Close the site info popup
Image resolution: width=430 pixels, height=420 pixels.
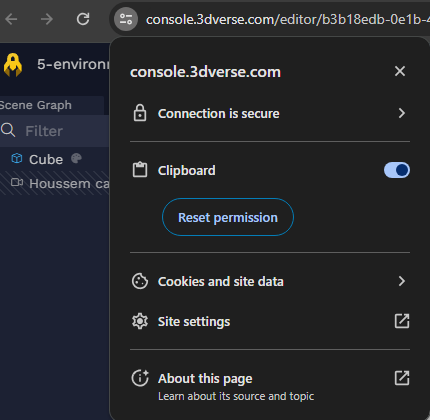[x=400, y=71]
